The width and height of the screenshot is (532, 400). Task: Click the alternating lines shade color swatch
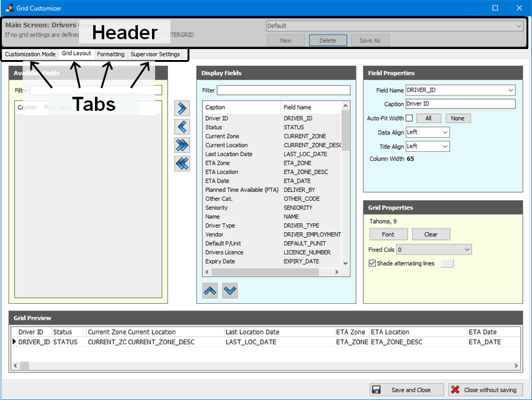coord(447,263)
